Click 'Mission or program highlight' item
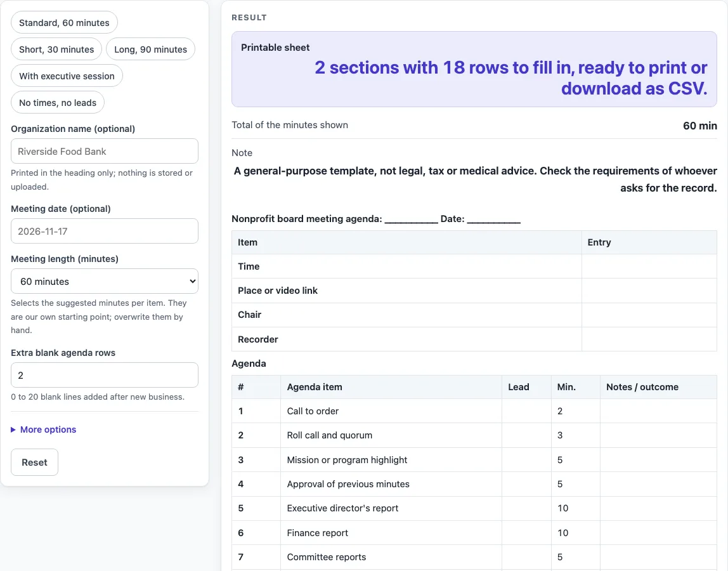Viewport: 728px width, 571px height. pyautogui.click(x=347, y=460)
